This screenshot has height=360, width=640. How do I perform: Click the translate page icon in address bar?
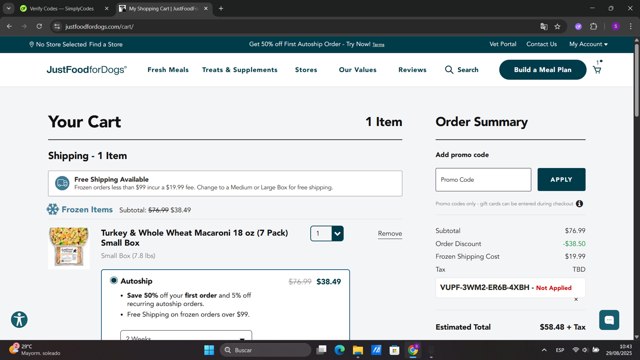[x=544, y=27]
